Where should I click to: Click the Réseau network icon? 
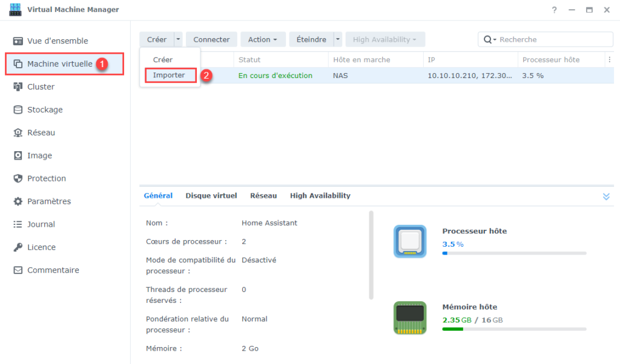[18, 132]
